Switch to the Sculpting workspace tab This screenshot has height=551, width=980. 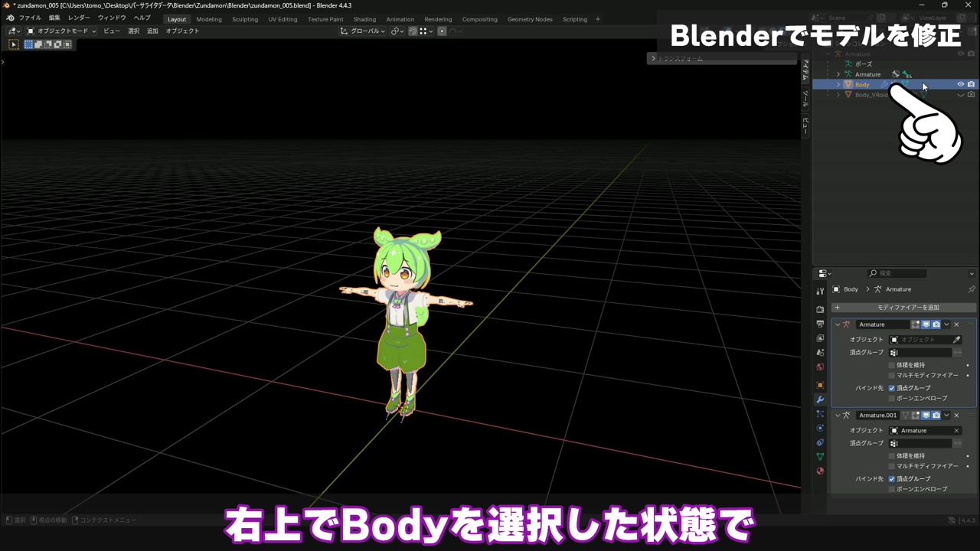point(245,19)
